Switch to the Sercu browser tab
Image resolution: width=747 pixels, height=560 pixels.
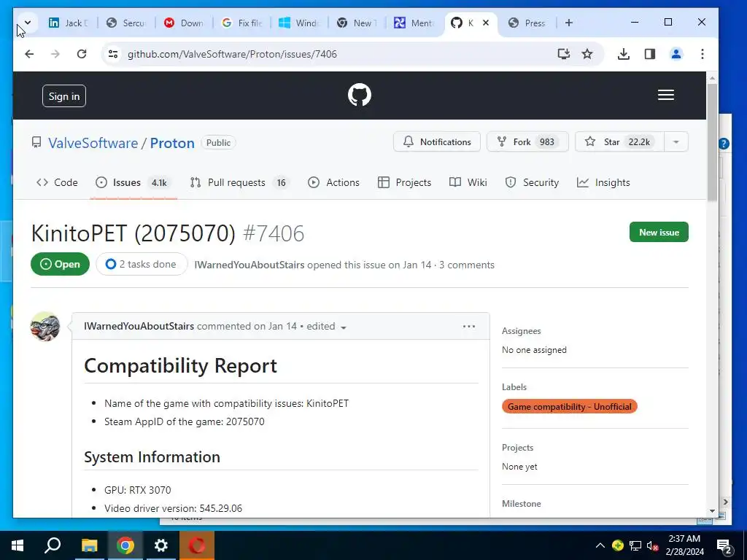coord(126,23)
